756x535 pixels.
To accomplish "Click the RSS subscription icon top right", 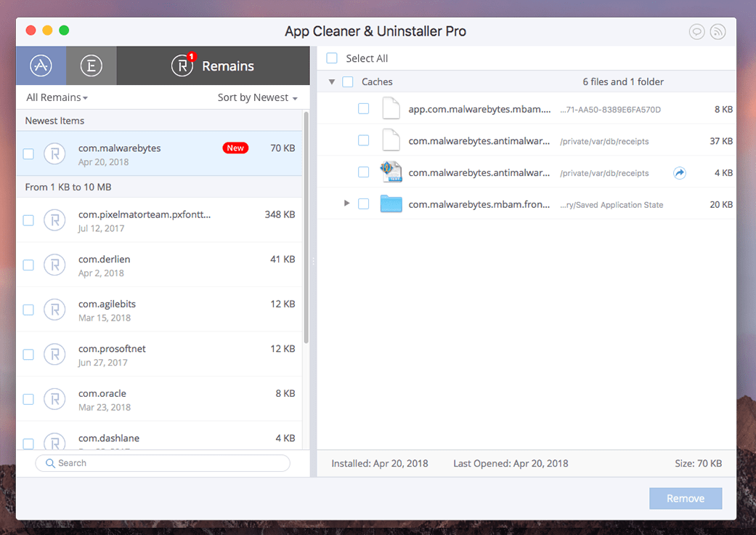I will click(718, 31).
